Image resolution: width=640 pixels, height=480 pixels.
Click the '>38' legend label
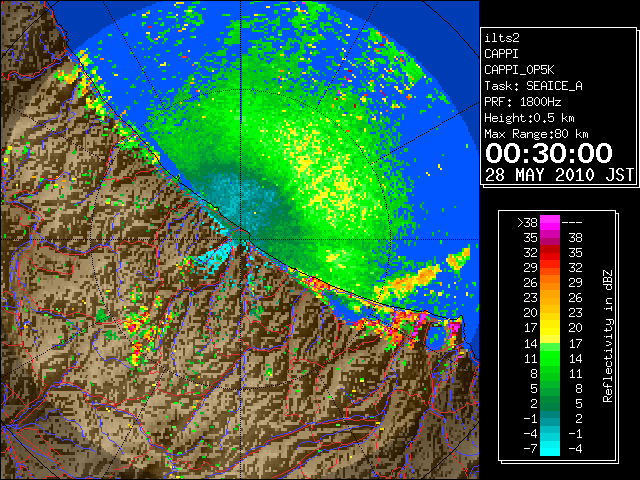(527, 223)
